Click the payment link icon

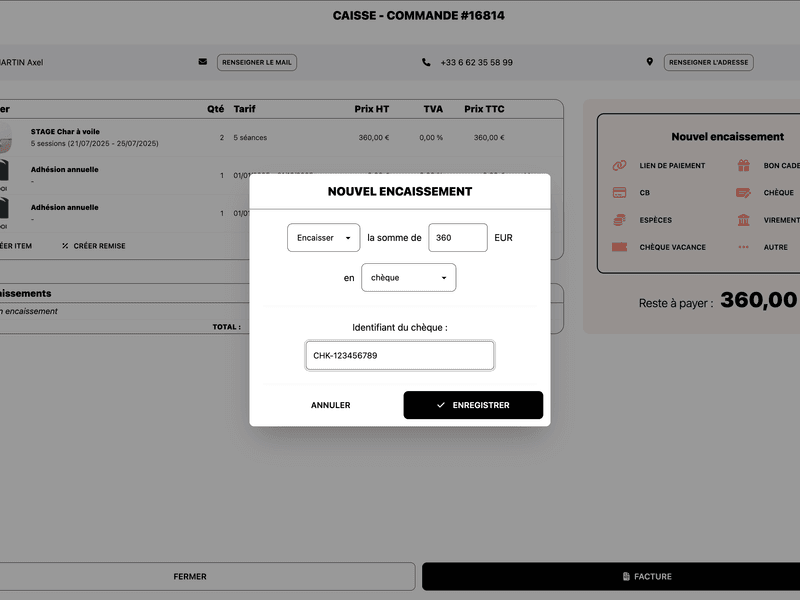(x=619, y=165)
